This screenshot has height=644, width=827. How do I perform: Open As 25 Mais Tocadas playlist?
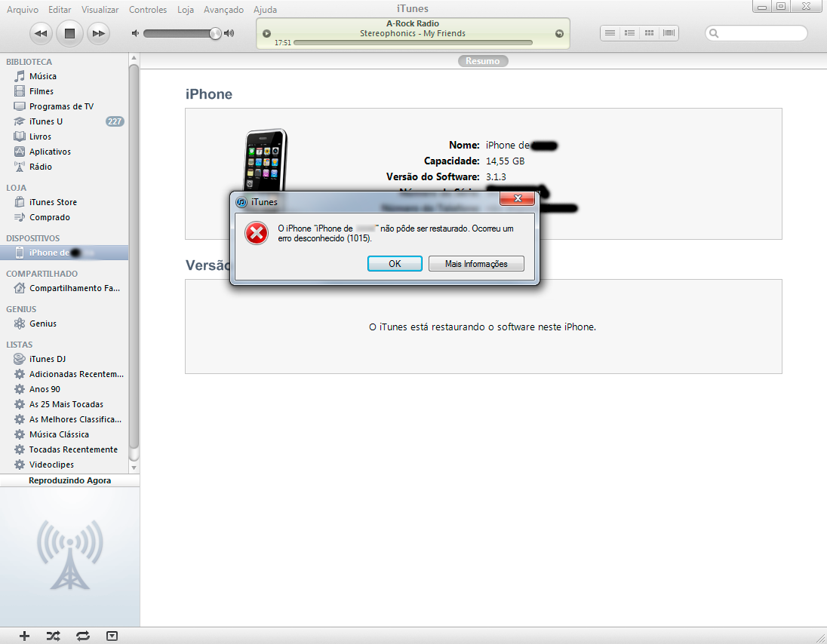(x=64, y=404)
